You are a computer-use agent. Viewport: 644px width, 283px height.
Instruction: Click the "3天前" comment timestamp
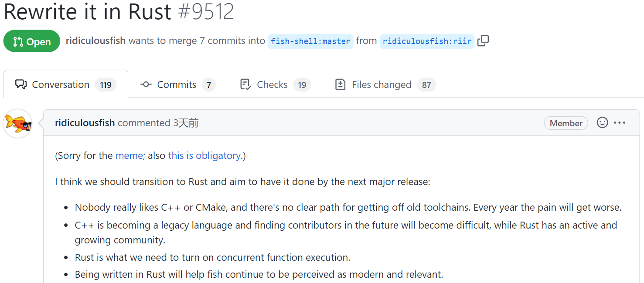tap(186, 123)
